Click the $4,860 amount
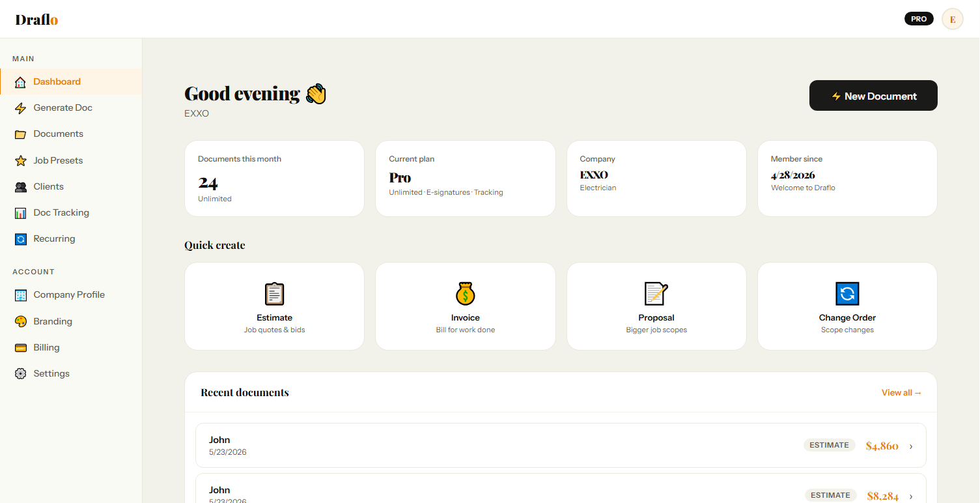The width and height of the screenshot is (980, 503). (882, 446)
